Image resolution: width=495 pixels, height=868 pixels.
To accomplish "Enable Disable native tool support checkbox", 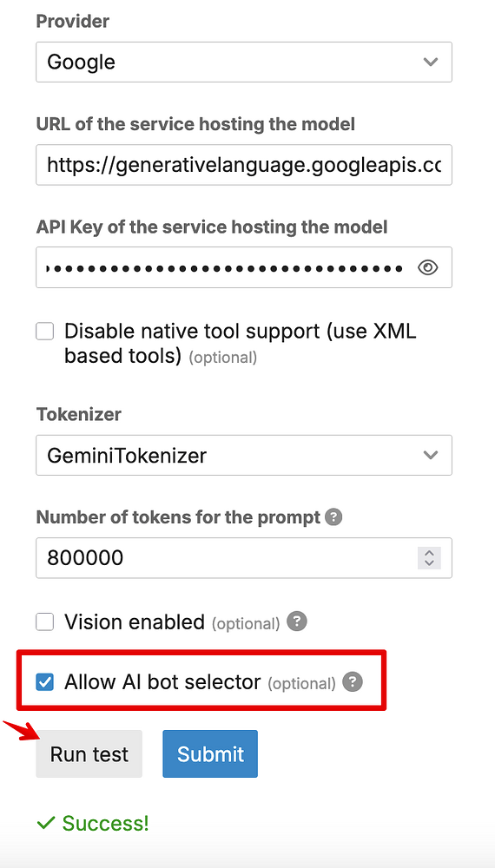I will 45,332.
